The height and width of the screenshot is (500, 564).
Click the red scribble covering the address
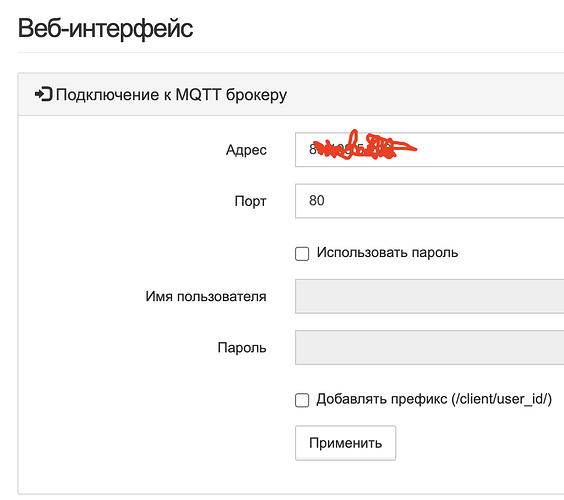[363, 147]
